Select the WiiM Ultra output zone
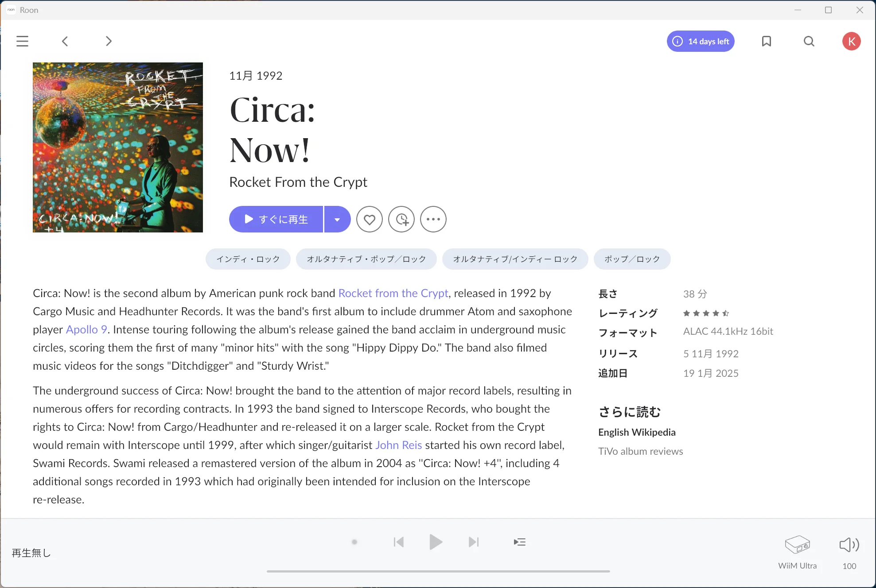 (x=797, y=545)
